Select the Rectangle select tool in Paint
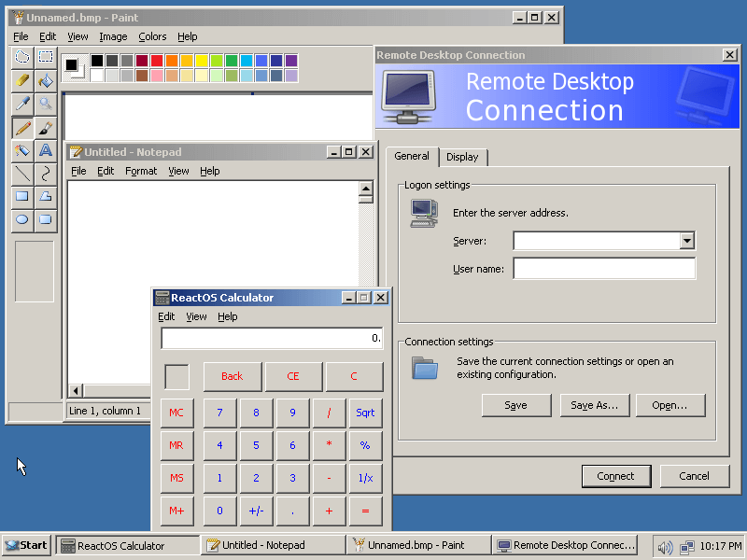This screenshot has height=560, width=747. point(46,58)
